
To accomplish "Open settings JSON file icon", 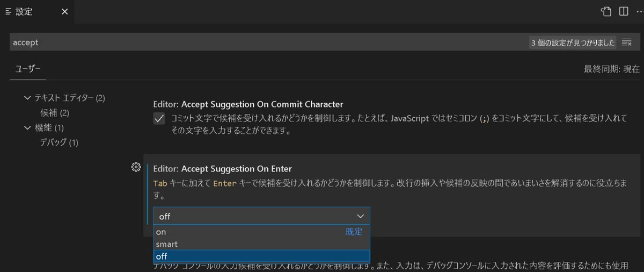I will (606, 11).
